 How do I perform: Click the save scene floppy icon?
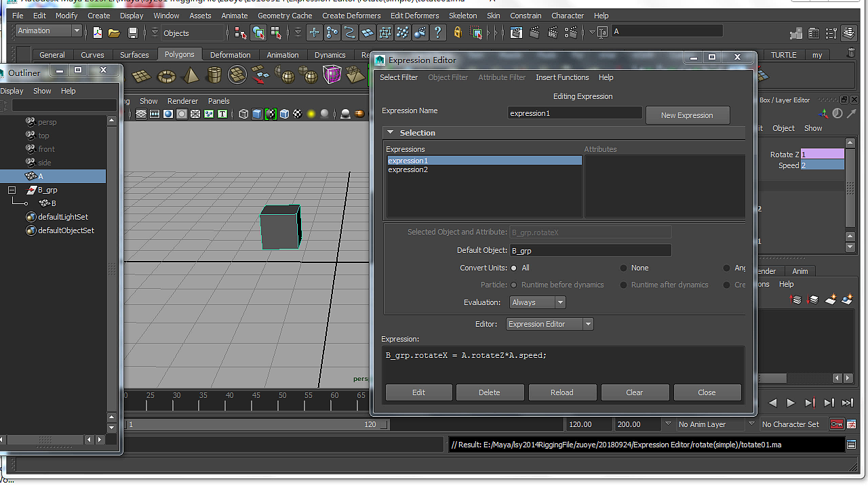[x=133, y=33]
